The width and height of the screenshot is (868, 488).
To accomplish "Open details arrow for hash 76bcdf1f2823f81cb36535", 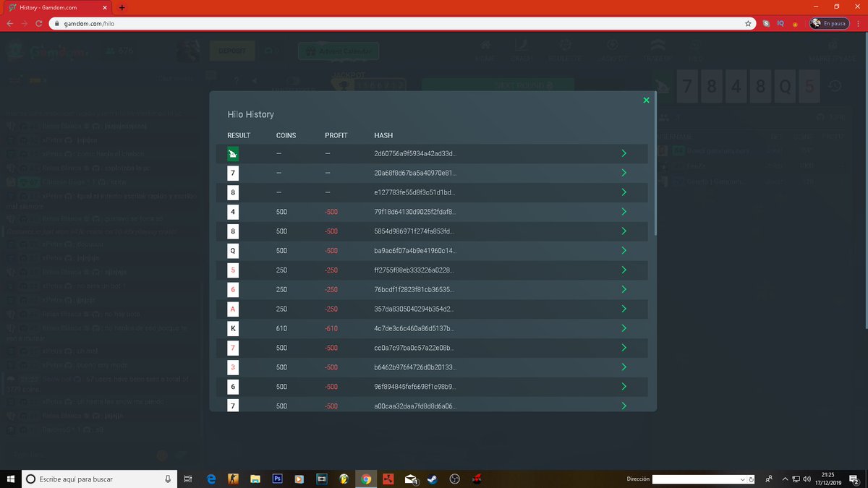I will click(624, 289).
